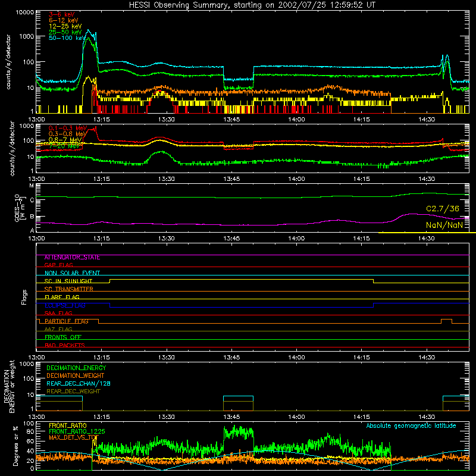Click the '0.8-7 MeV' legend label
The image size is (476, 476).
pos(65,140)
